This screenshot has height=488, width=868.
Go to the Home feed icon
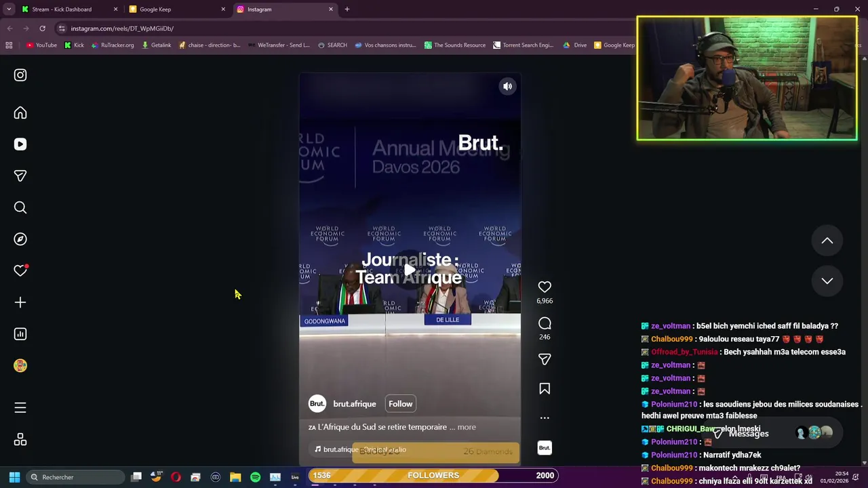pos(20,113)
